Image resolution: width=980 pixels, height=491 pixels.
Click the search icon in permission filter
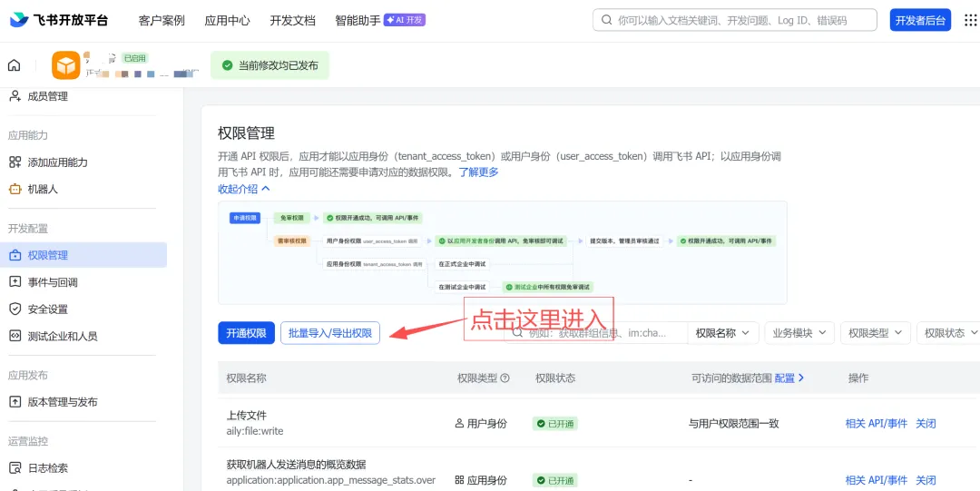(x=517, y=333)
